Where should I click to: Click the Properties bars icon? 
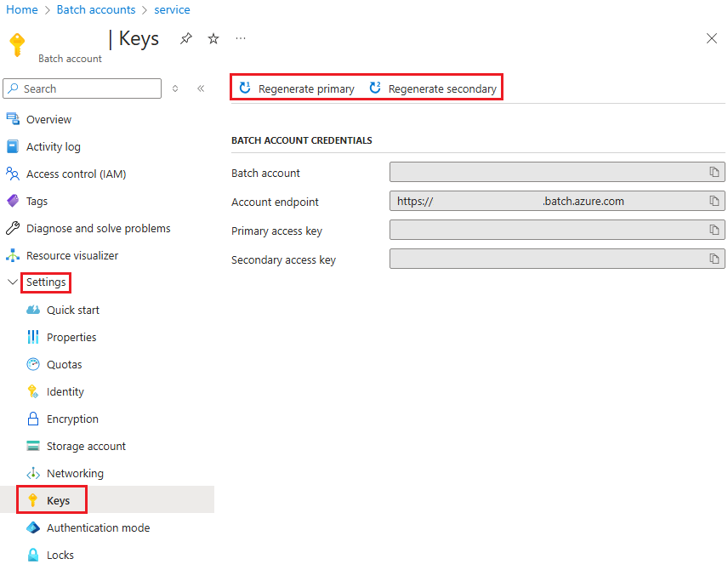click(33, 337)
